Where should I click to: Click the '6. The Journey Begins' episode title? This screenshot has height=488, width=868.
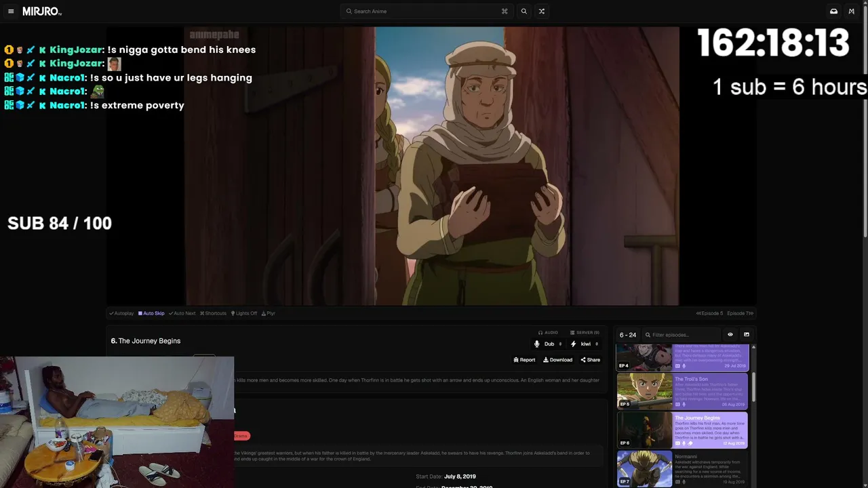pyautogui.click(x=146, y=341)
